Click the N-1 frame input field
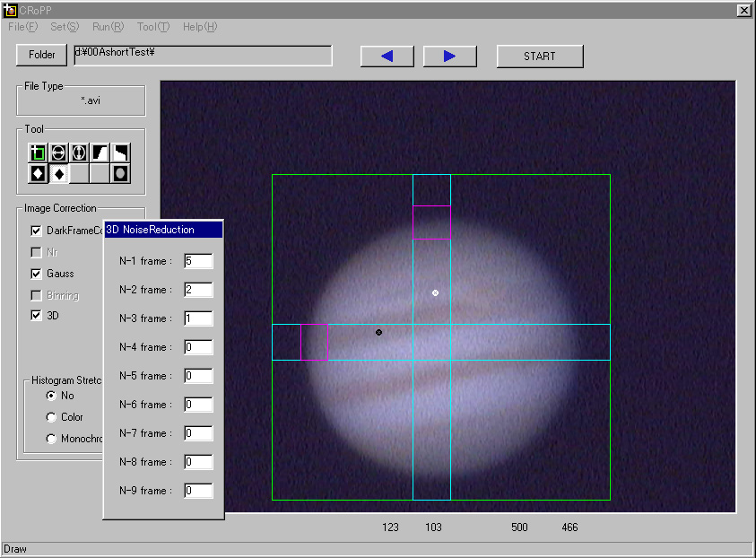The height and width of the screenshot is (558, 756). [x=197, y=261]
